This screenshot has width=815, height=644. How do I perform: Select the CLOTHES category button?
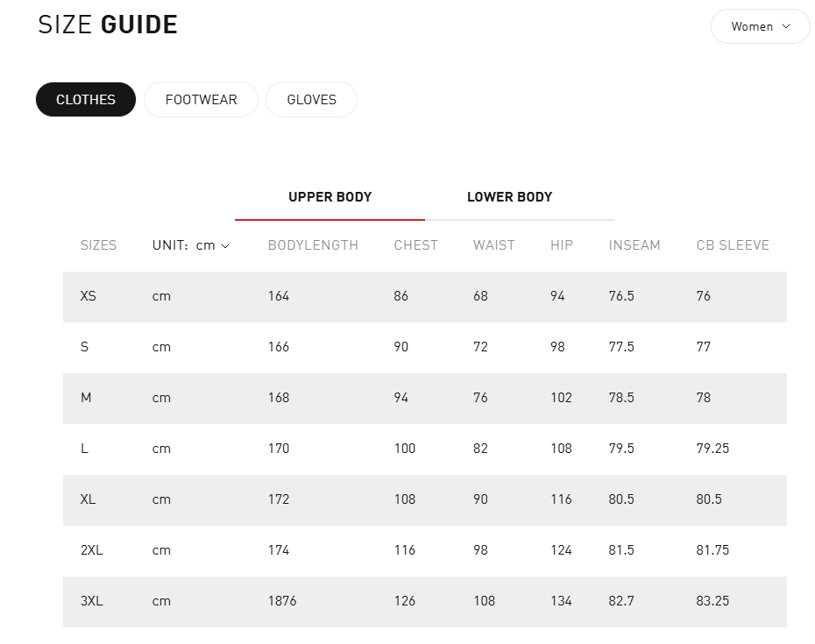click(x=86, y=100)
